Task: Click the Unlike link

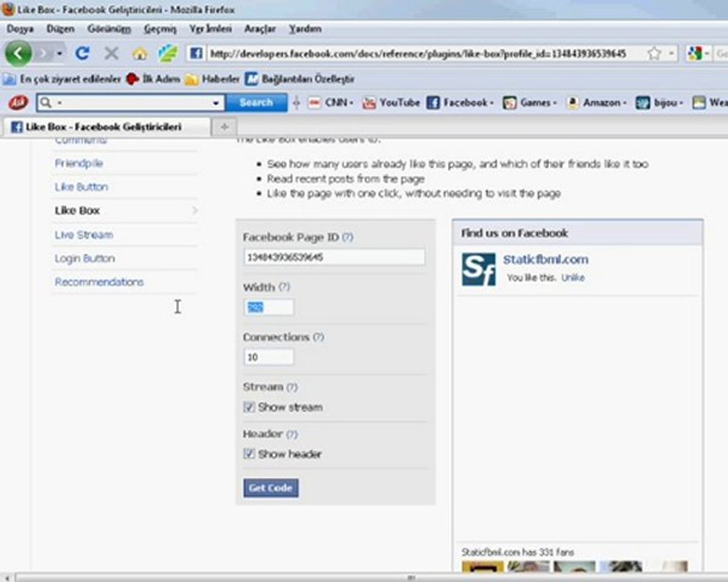Action: click(573, 277)
